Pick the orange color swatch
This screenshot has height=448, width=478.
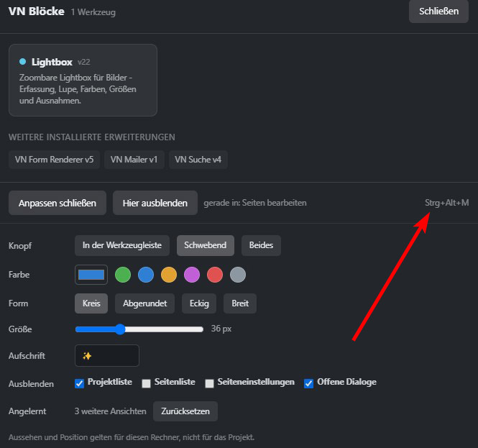click(169, 275)
